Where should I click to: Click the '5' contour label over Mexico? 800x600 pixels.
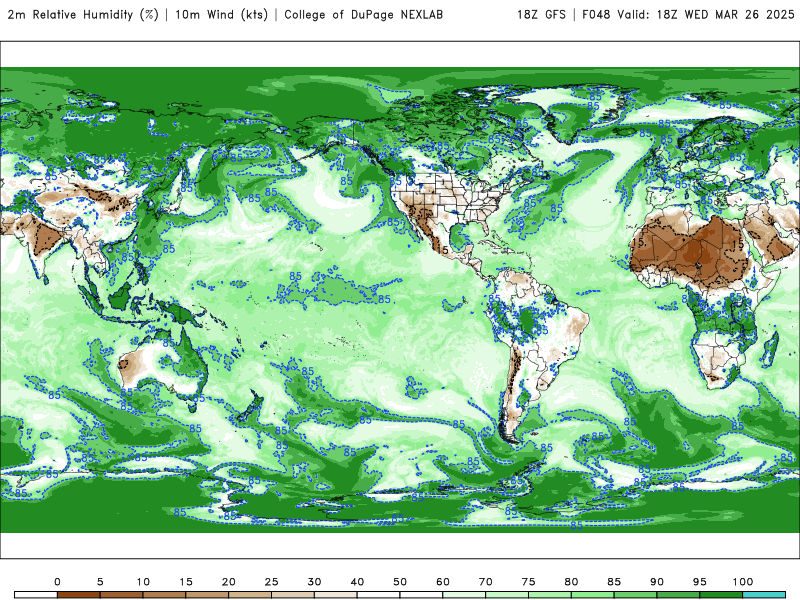click(445, 251)
